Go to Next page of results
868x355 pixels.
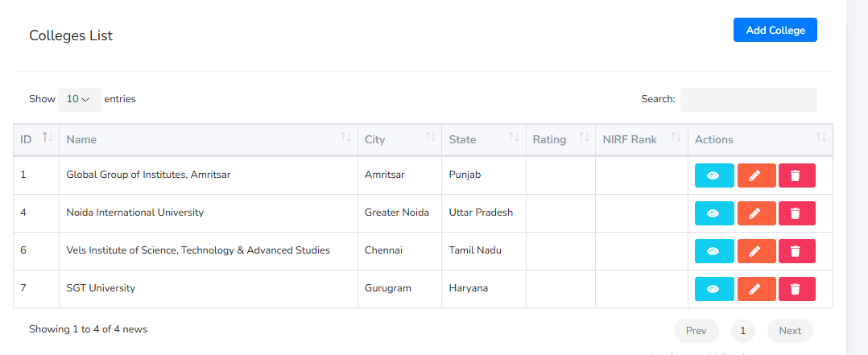pyautogui.click(x=789, y=331)
